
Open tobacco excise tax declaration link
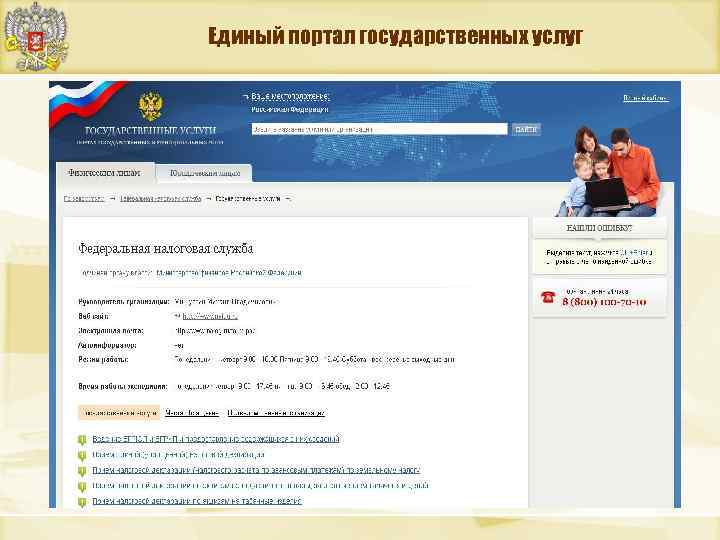197,501
